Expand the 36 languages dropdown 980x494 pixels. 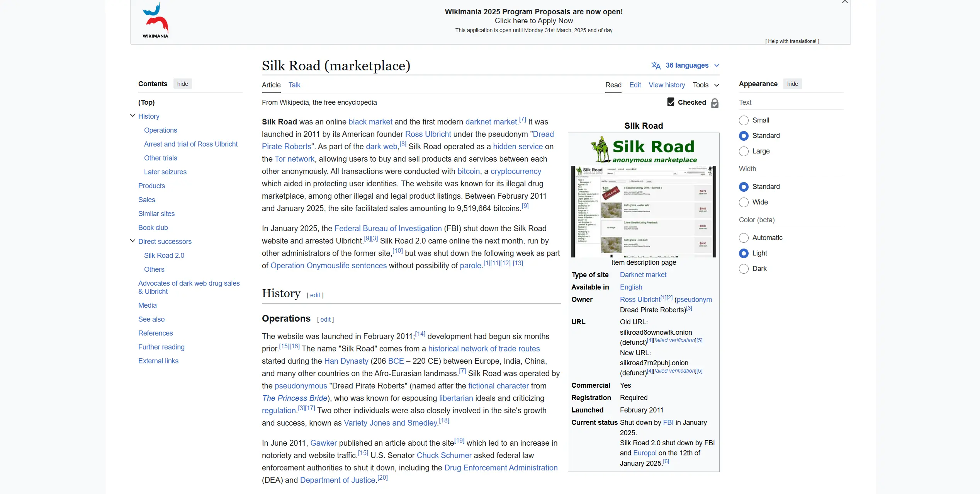pos(686,65)
